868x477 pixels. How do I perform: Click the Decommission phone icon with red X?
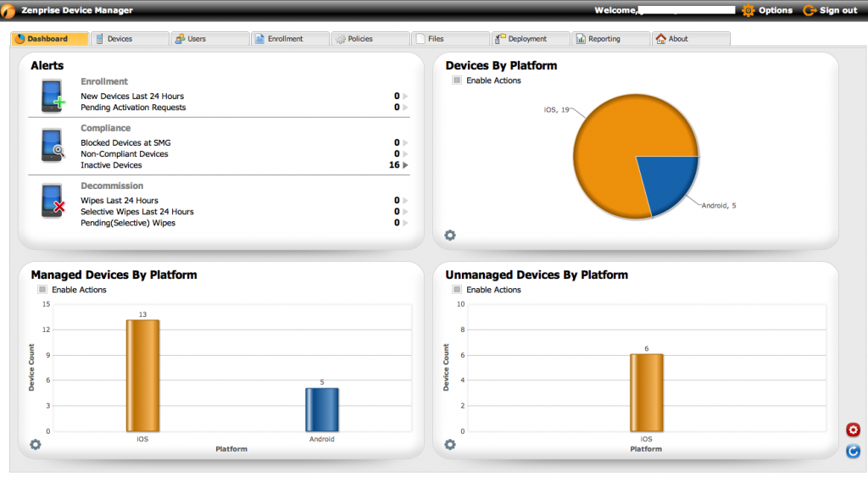click(53, 201)
